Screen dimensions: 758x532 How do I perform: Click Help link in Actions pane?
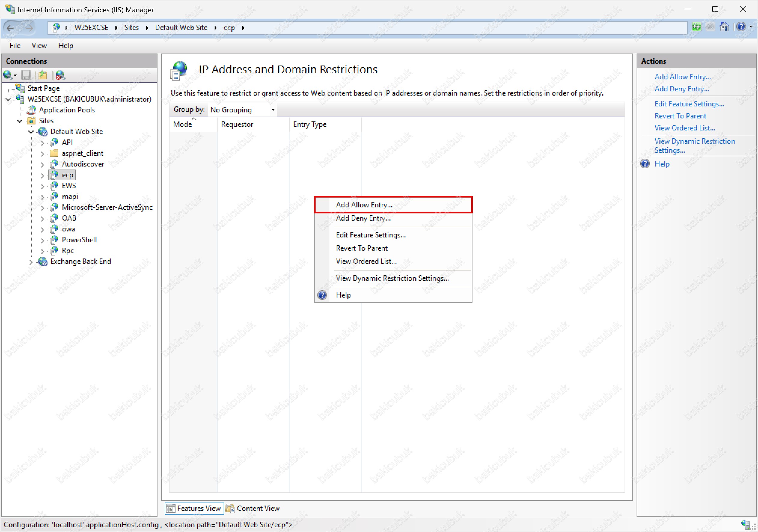tap(662, 164)
